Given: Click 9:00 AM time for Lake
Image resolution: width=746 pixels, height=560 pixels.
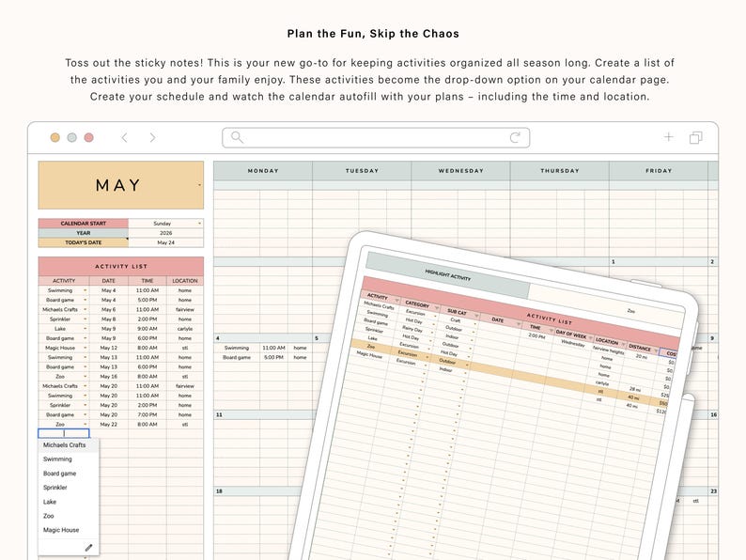Looking at the screenshot, I should point(148,329).
